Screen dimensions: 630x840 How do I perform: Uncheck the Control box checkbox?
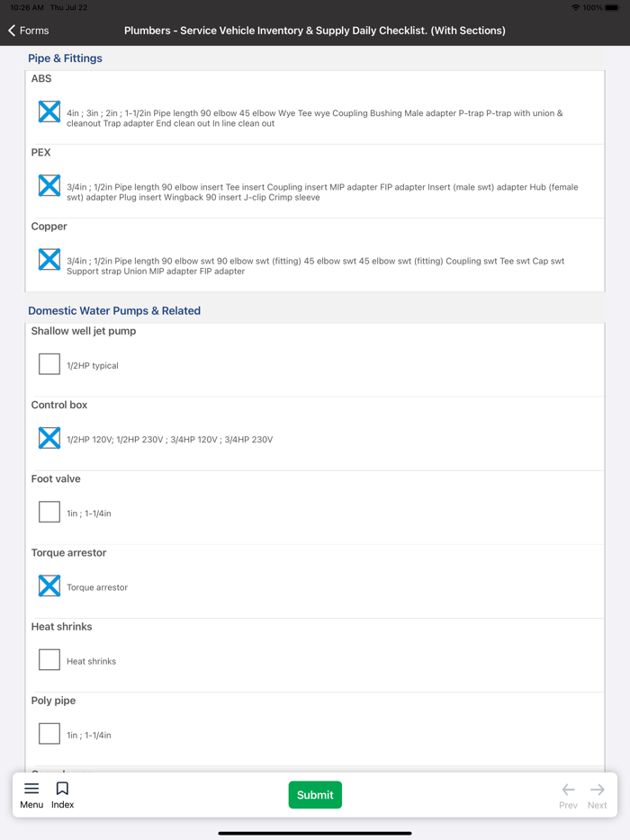click(49, 438)
